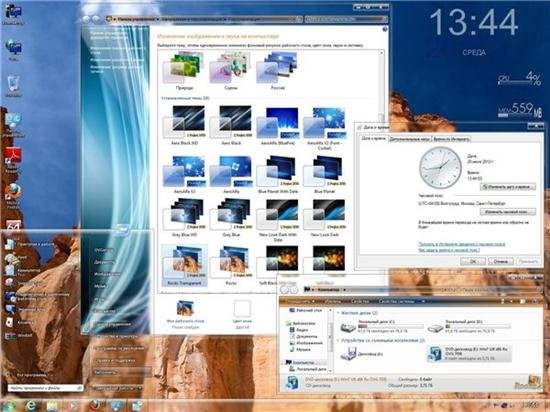Image resolution: width=550 pixels, height=412 pixels.
Task: Click Отмена in Date and Time dialog
Action: tap(501, 261)
